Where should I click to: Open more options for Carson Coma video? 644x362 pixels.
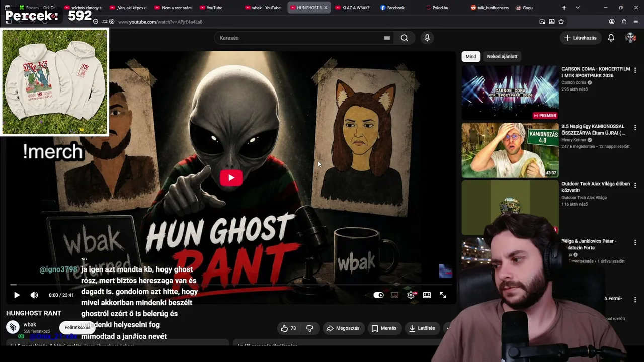(x=635, y=71)
